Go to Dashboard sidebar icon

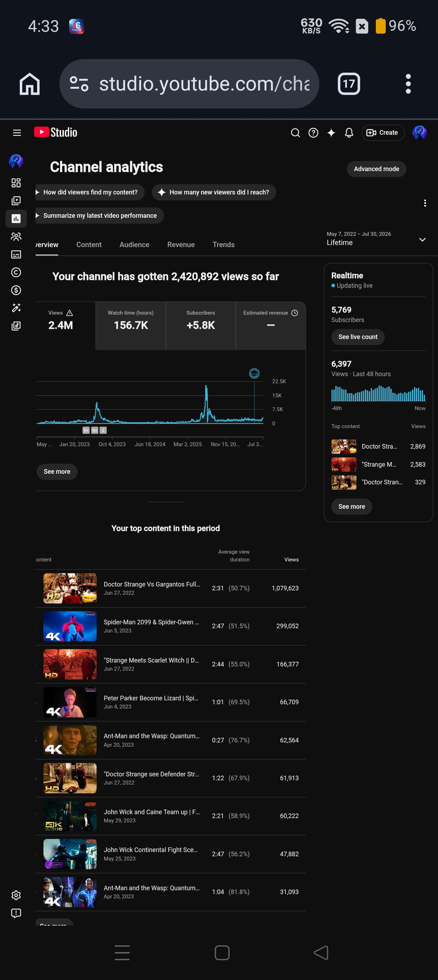[16, 183]
